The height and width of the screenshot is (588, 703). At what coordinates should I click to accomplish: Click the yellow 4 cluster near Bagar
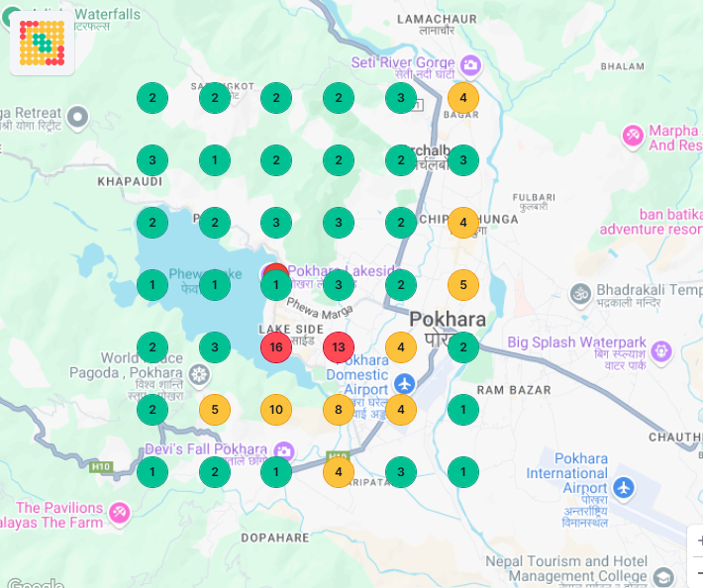(x=463, y=98)
